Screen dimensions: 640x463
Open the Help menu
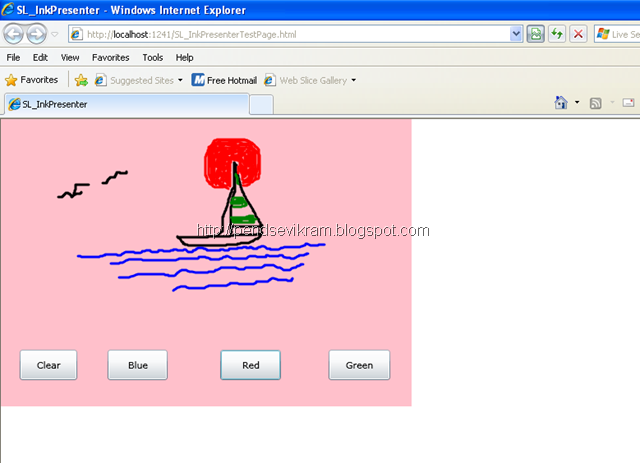point(184,58)
